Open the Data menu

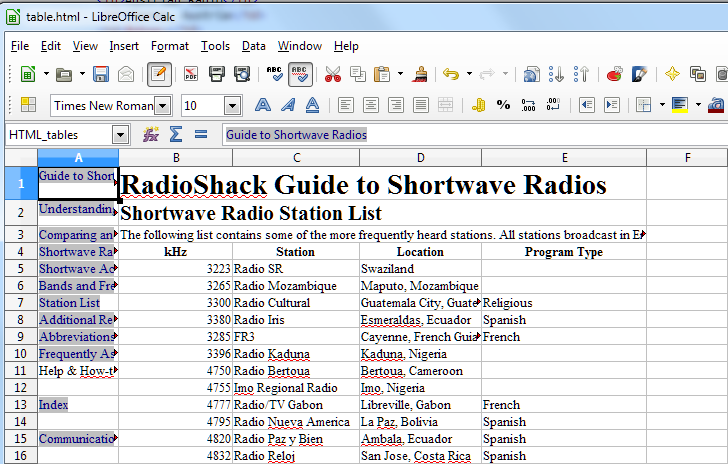254,46
